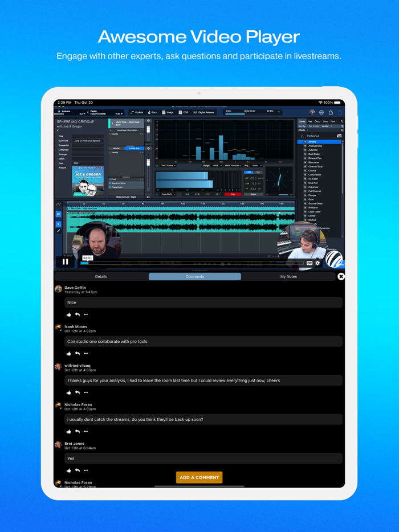The width and height of the screenshot is (399, 532).
Task: Open wilfried vilcoq's profile avatar
Action: tap(58, 367)
